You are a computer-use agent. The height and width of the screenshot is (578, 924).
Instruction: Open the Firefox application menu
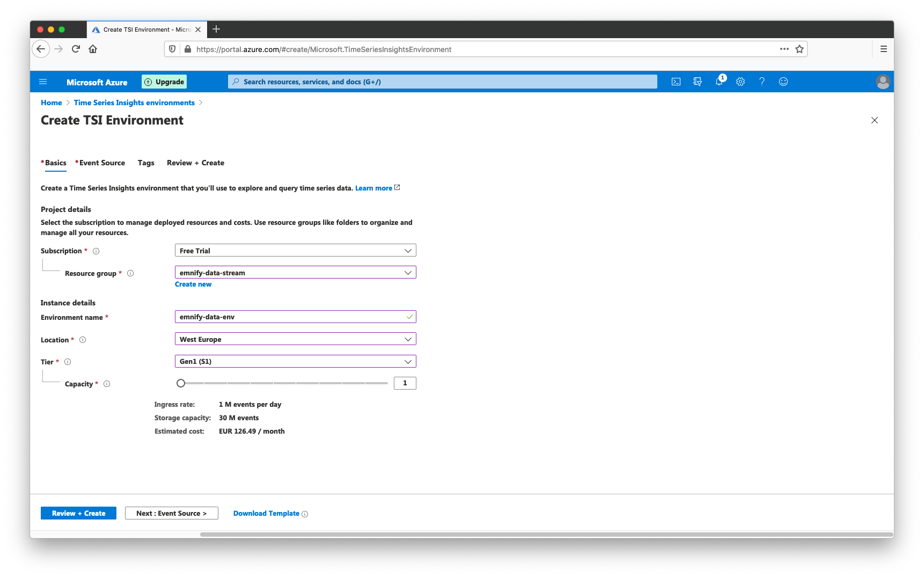tap(884, 49)
